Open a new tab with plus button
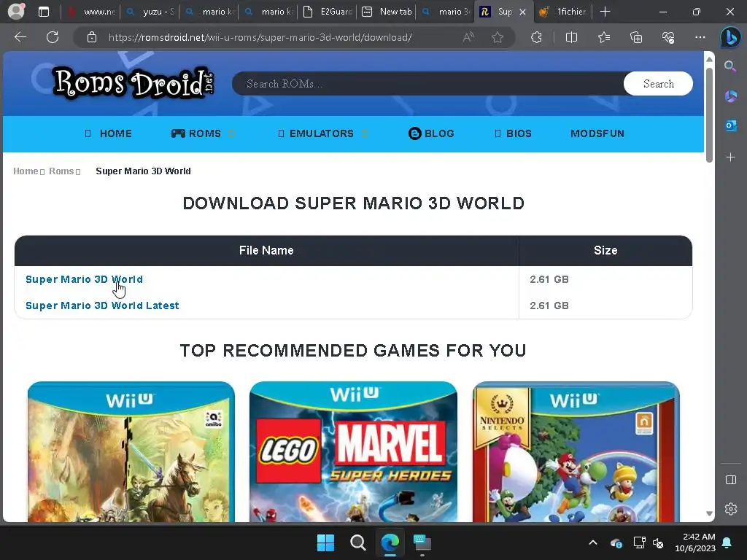Viewport: 747px width, 560px height. (605, 12)
